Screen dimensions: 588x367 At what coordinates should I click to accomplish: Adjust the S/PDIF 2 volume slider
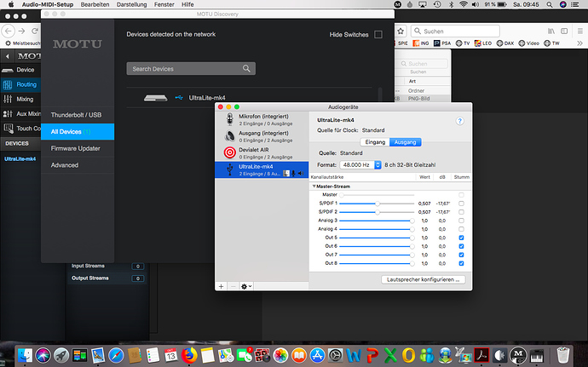pyautogui.click(x=376, y=212)
